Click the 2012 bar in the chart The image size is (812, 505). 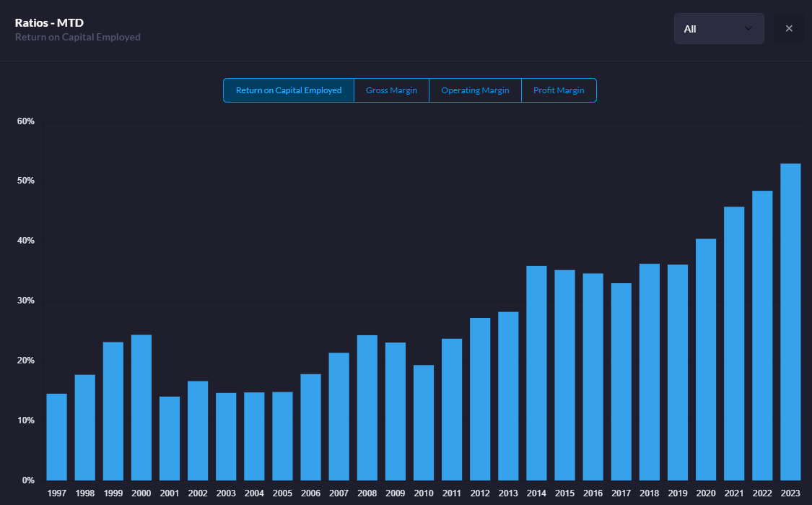pos(480,399)
